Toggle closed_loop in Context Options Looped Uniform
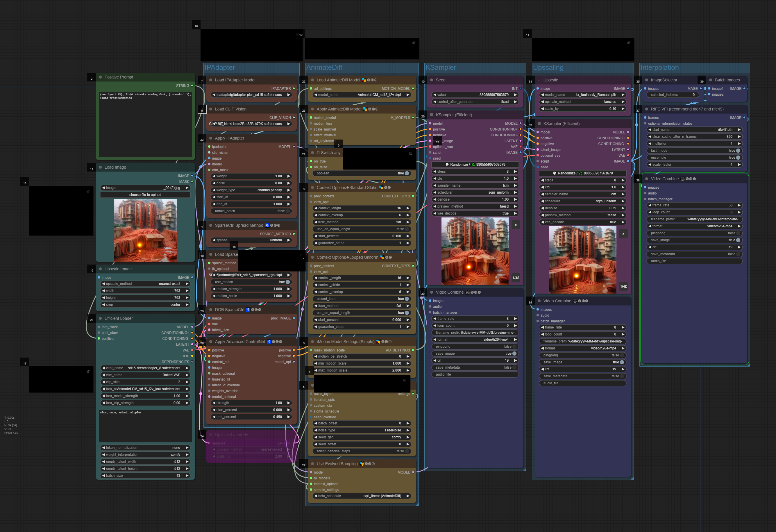Viewport: 776px width, 532px height. tap(407, 299)
